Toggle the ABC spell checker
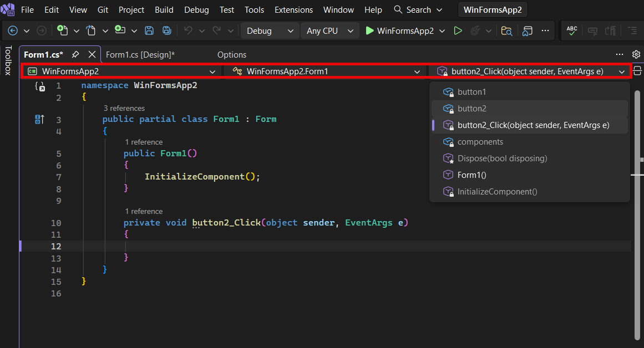Viewport: 644px width, 348px height. [x=571, y=30]
